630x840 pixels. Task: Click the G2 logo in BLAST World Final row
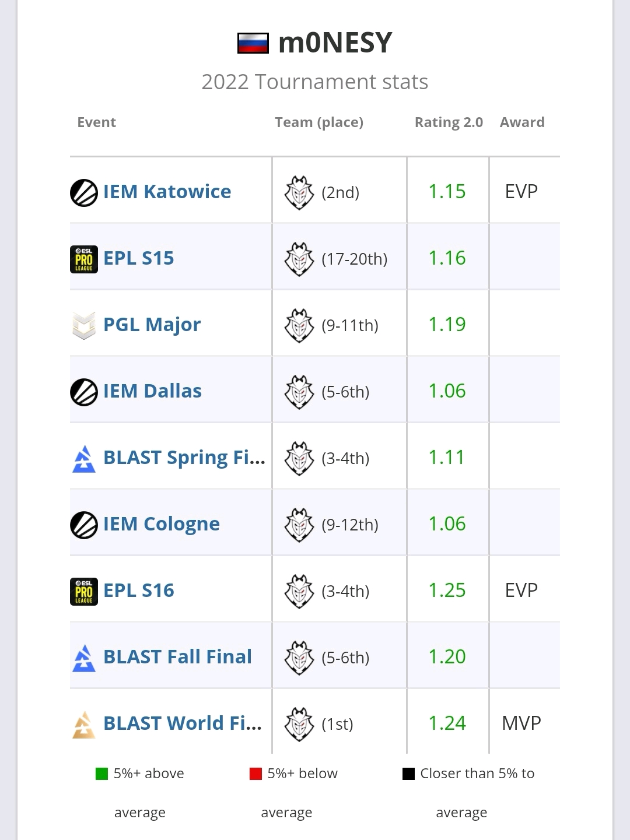point(299,724)
